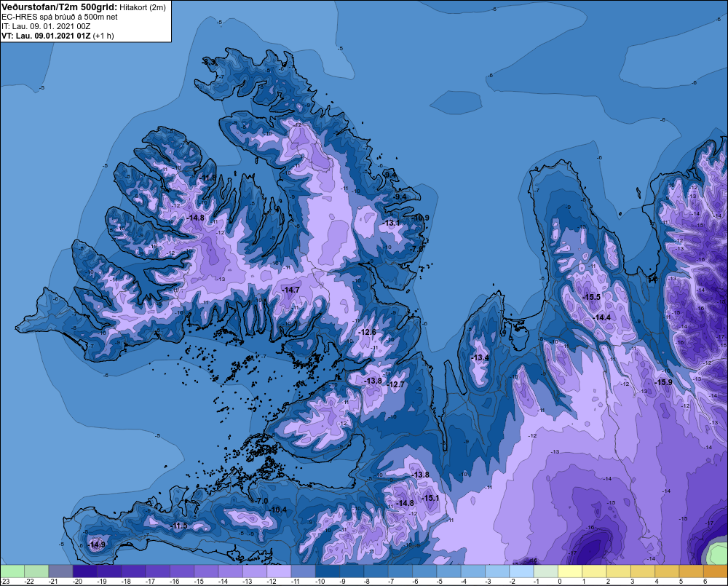
Task: Click the -10.9 temperature label on the map
Action: (421, 218)
